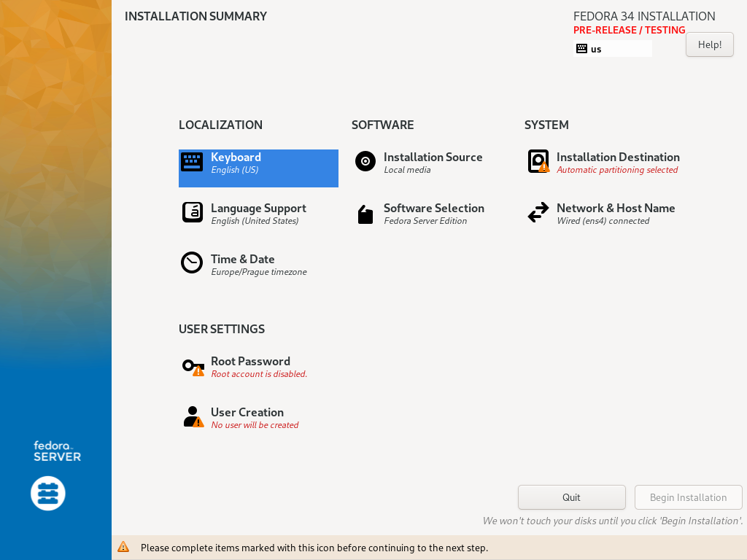Image resolution: width=747 pixels, height=560 pixels.
Task: Open Language Support settings label
Action: pos(258,208)
